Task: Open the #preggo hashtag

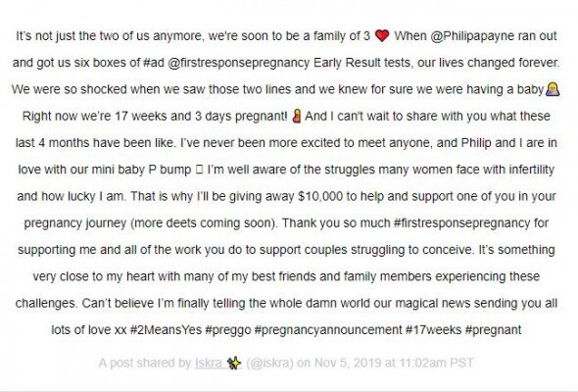Action: (228, 330)
